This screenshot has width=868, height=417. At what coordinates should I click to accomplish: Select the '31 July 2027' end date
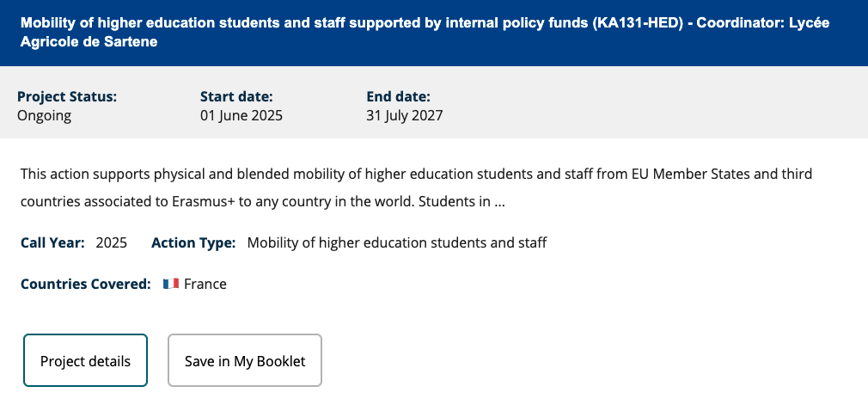coord(405,115)
